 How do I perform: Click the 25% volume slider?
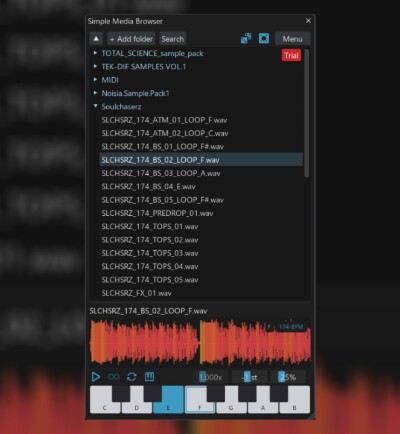tap(288, 377)
